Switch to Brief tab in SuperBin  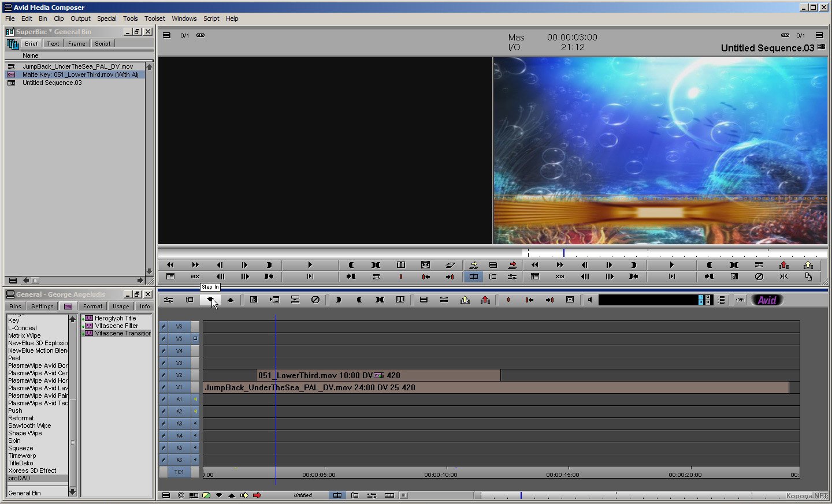click(31, 43)
